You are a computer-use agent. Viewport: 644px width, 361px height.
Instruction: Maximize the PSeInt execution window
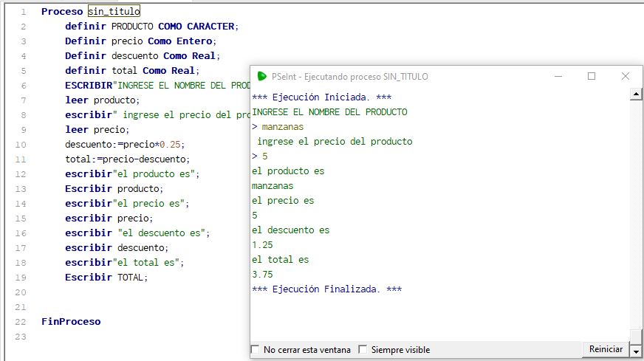(x=592, y=76)
